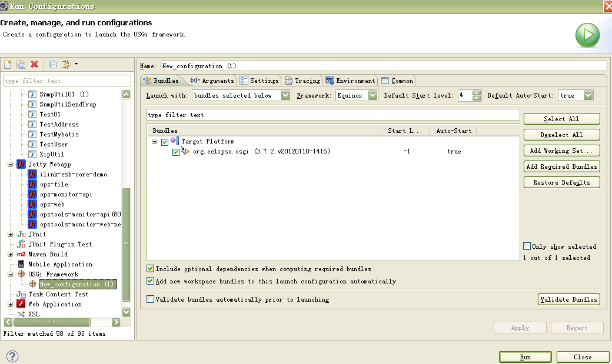Collapse the OSGi Framework tree node
The height and width of the screenshot is (364, 612).
pos(10,274)
